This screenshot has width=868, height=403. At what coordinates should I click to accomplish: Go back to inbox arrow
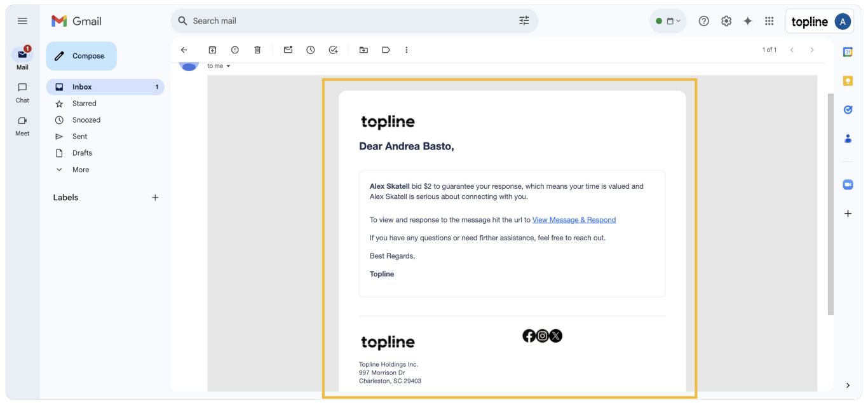click(184, 50)
